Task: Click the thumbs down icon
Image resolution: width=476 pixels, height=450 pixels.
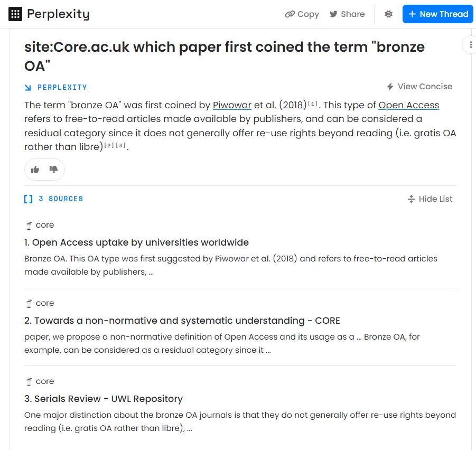Action: point(53,170)
